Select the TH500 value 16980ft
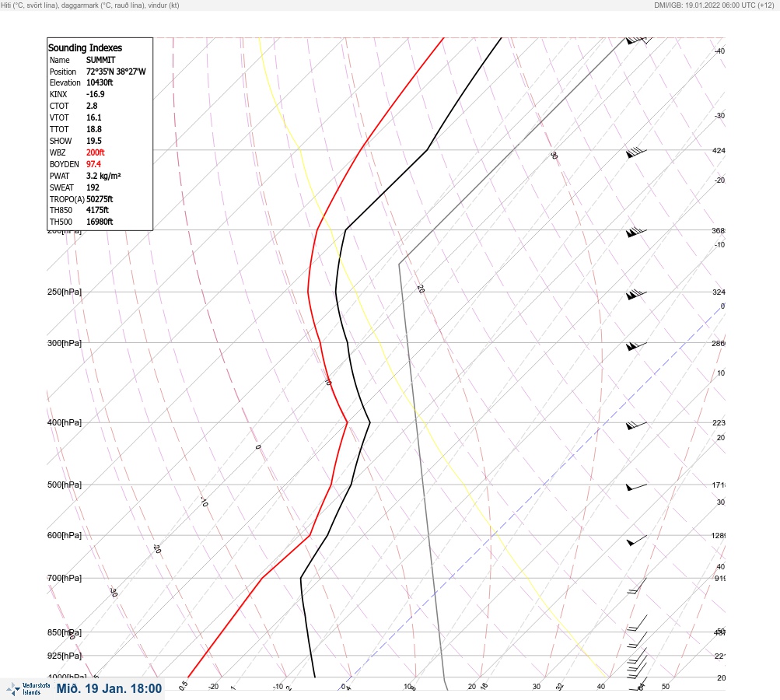This screenshot has width=780, height=700. [100, 222]
